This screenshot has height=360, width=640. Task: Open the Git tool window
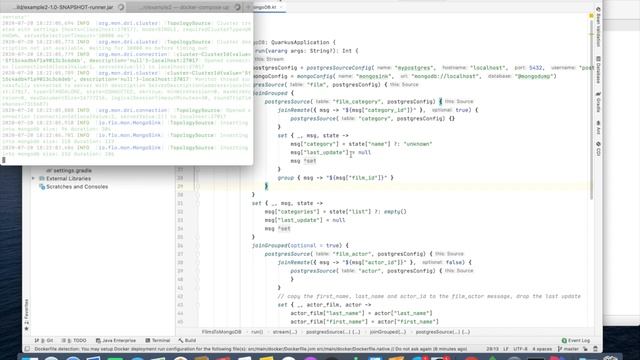pos(44,340)
